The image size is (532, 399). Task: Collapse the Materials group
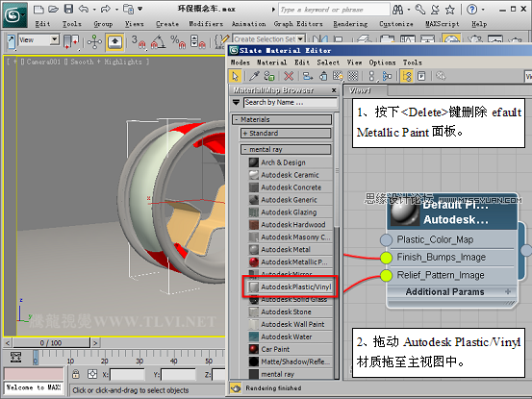282,119
